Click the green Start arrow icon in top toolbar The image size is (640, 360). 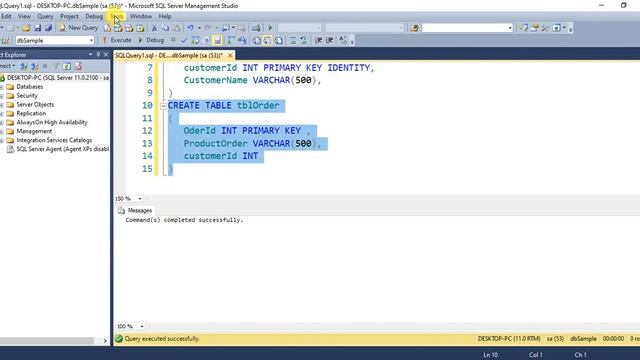(x=270, y=28)
